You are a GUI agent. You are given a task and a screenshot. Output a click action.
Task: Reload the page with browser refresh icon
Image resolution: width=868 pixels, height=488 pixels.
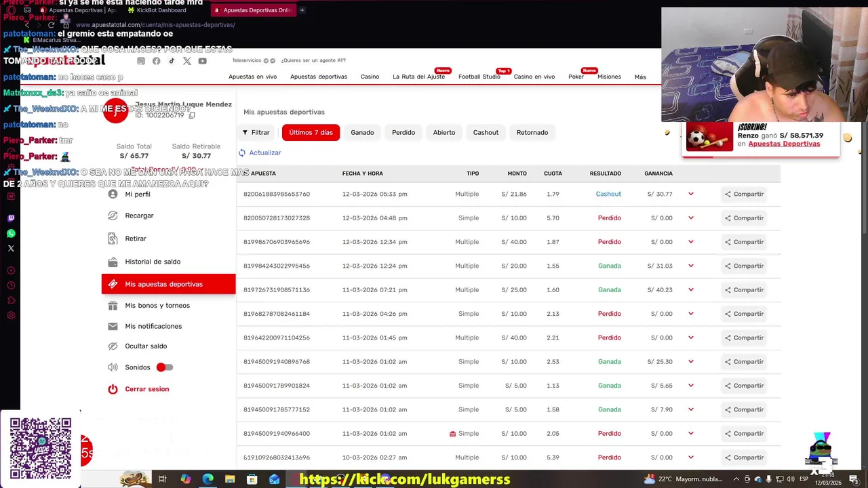(x=51, y=25)
